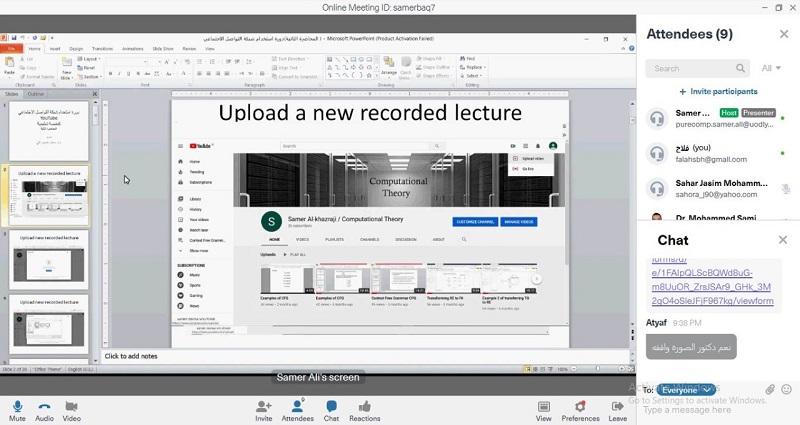Image resolution: width=800 pixels, height=425 pixels.
Task: Click Fit slide to window icon
Action: click(x=631, y=368)
